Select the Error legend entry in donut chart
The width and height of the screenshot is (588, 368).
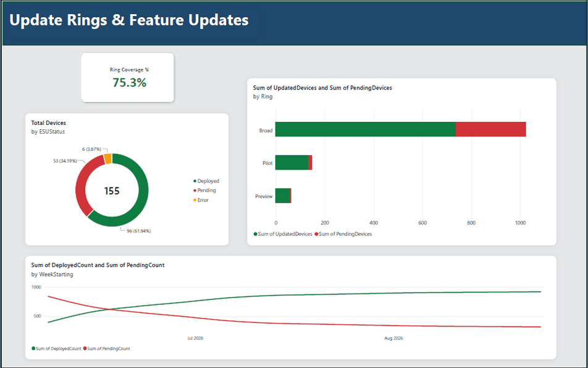201,200
